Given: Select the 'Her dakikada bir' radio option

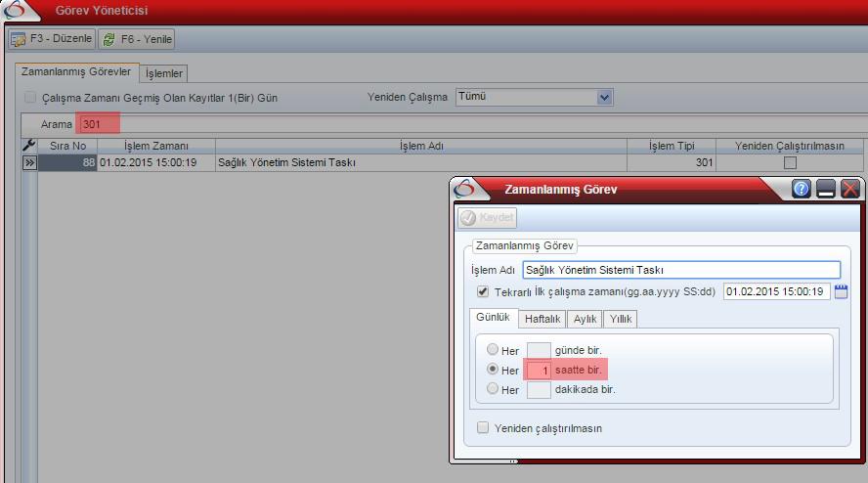Looking at the screenshot, I should (x=493, y=388).
